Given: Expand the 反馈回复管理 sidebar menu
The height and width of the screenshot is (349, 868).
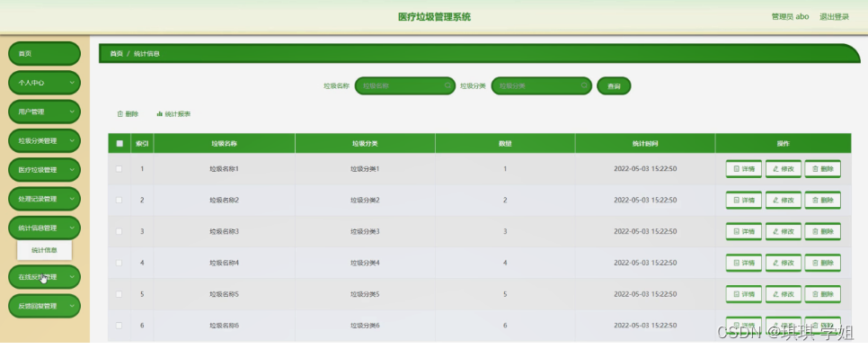Looking at the screenshot, I should coord(44,306).
